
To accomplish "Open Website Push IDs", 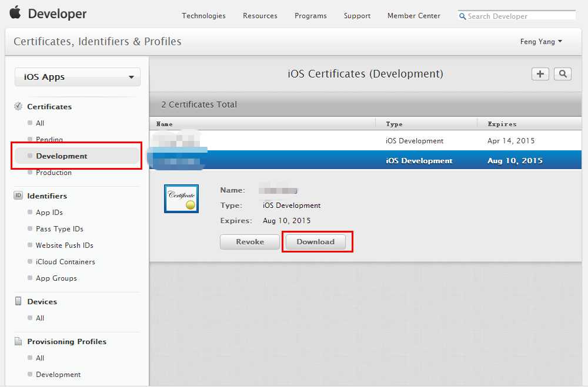I will click(x=65, y=245).
